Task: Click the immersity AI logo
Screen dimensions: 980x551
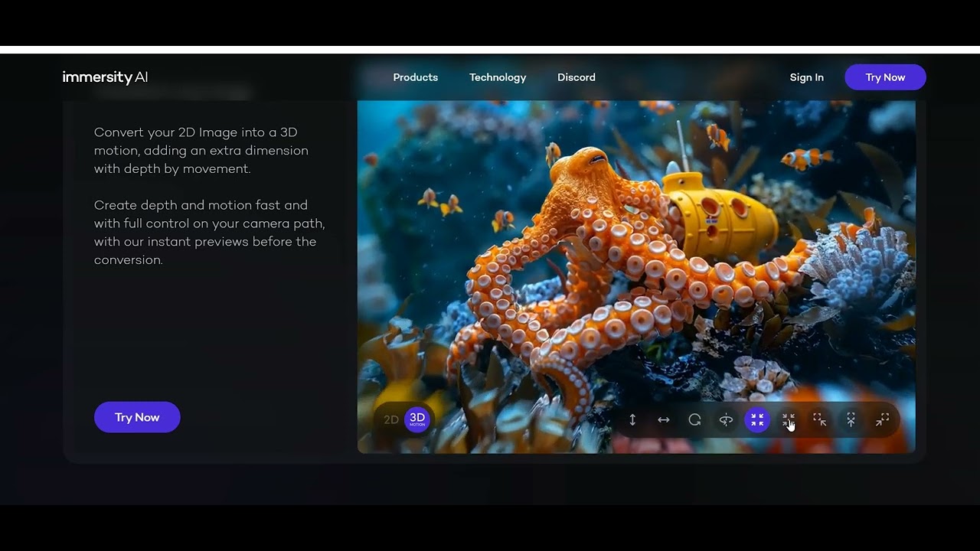Action: (105, 77)
